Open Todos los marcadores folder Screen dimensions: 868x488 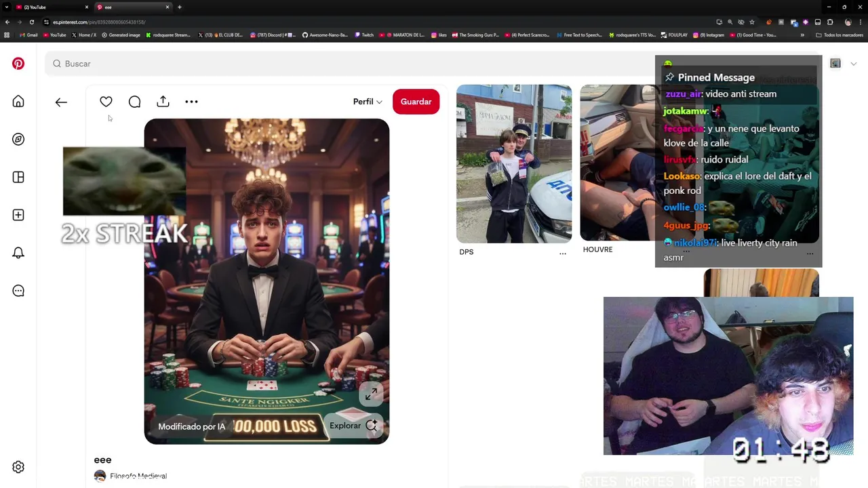click(x=840, y=35)
